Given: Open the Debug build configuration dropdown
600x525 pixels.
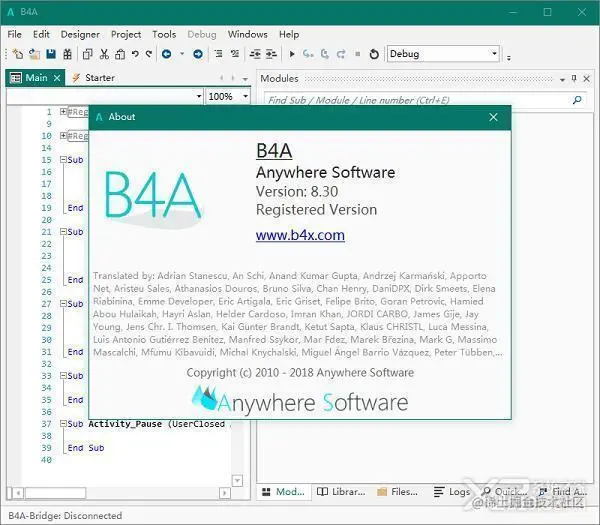Looking at the screenshot, I should 494,54.
